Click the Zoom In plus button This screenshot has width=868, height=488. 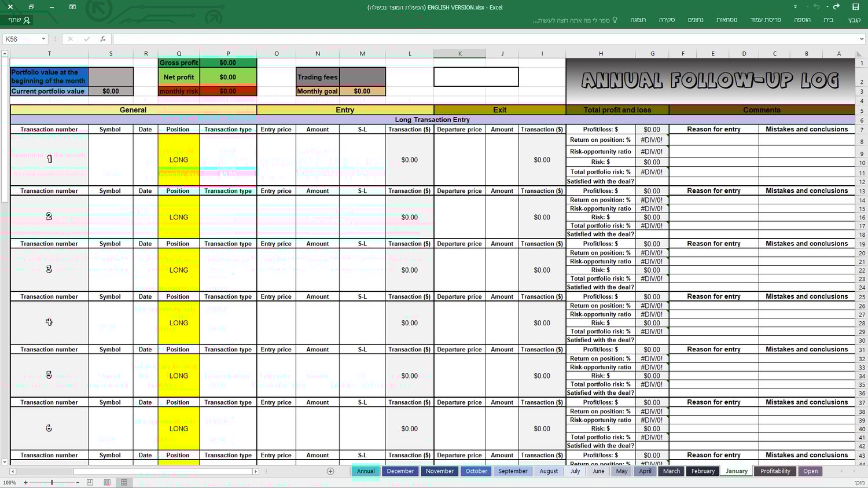[25, 482]
